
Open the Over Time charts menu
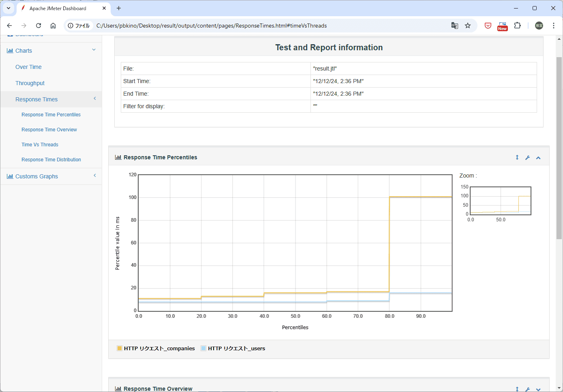(x=28, y=67)
